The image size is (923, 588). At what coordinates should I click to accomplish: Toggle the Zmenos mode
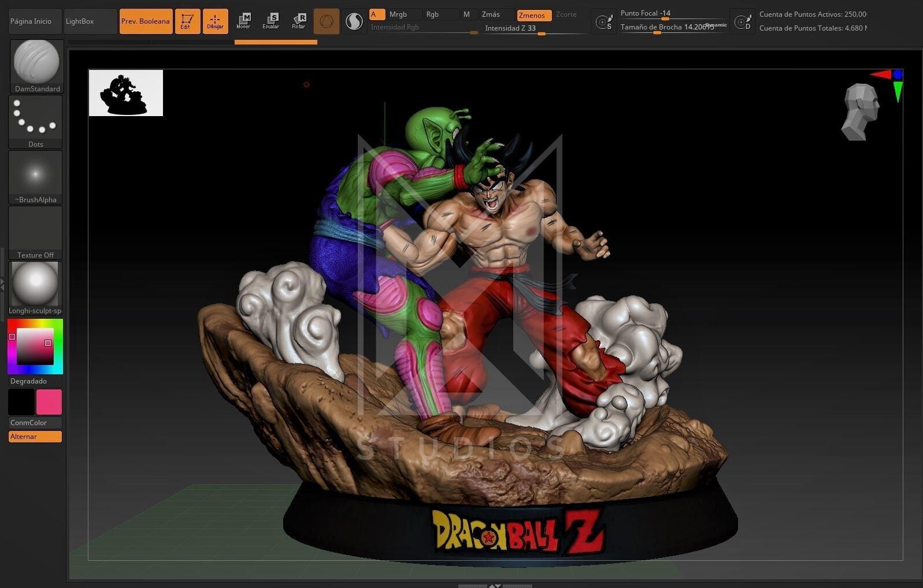533,15
